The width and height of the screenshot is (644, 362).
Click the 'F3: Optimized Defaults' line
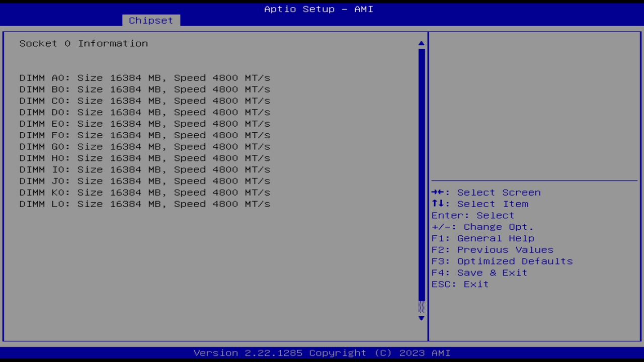502,261
